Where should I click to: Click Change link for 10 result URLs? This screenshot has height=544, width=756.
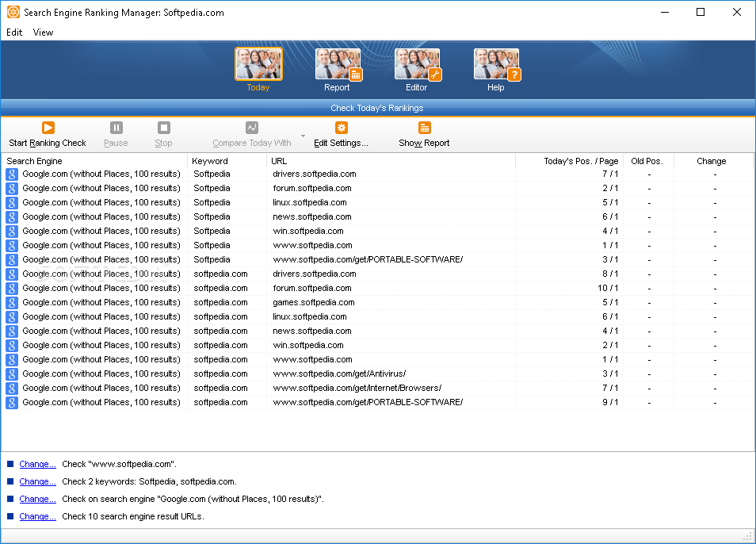coord(37,516)
